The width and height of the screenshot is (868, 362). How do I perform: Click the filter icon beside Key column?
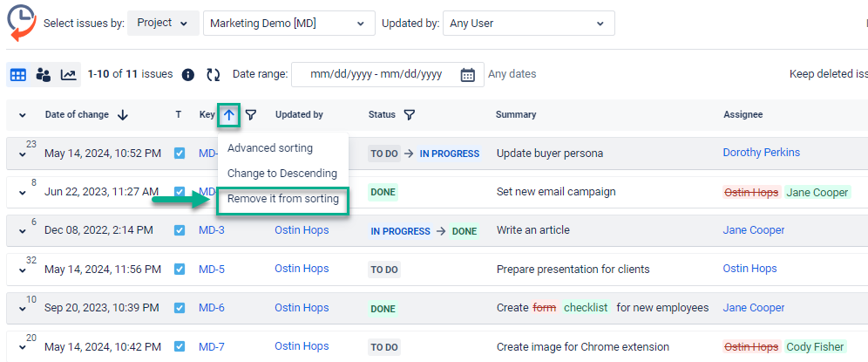click(x=251, y=114)
